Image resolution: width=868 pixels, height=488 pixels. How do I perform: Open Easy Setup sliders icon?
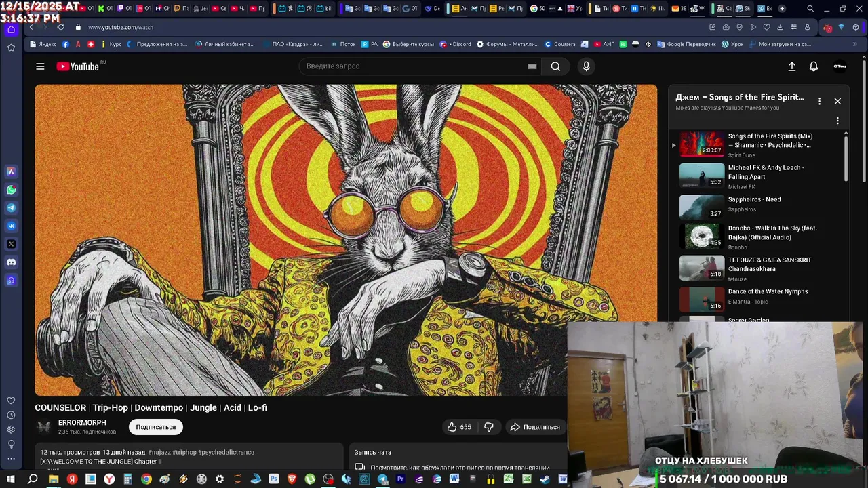point(793,27)
